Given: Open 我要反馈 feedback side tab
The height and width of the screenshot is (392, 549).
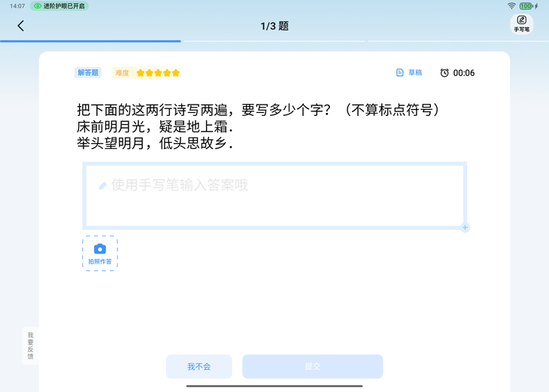Looking at the screenshot, I should 31,346.
